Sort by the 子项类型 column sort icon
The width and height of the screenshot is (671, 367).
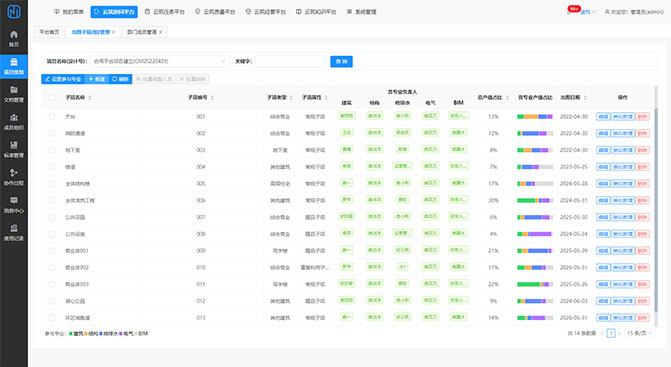[x=291, y=98]
